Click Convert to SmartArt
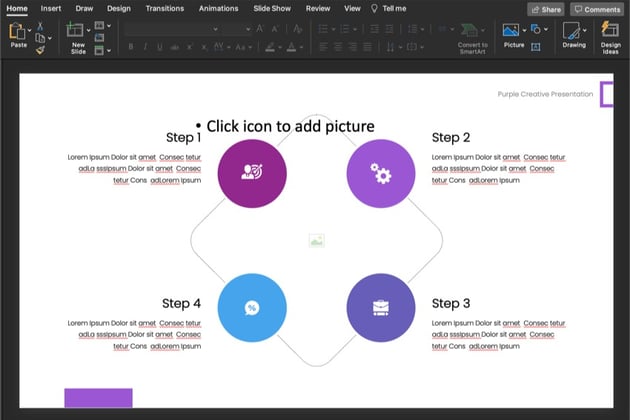Viewport: 630px width, 420px height. (x=473, y=35)
